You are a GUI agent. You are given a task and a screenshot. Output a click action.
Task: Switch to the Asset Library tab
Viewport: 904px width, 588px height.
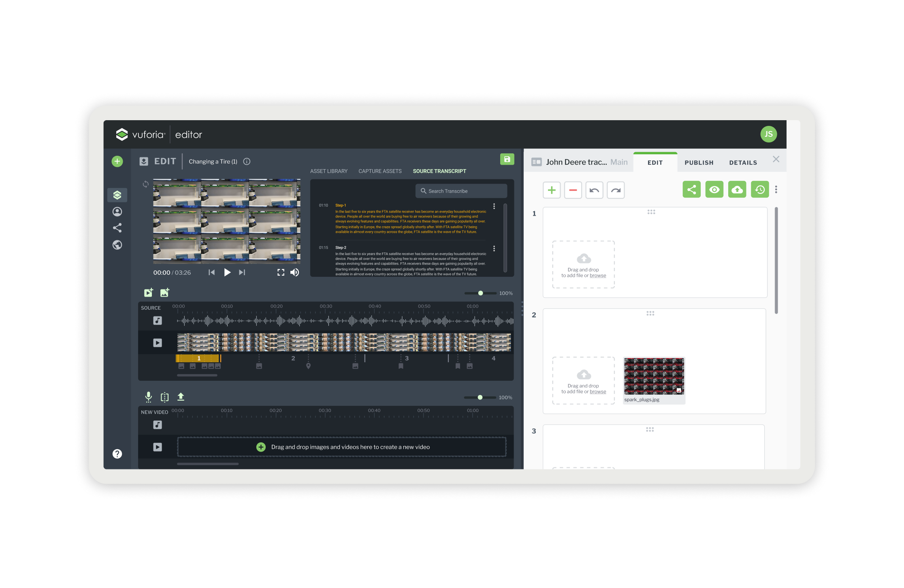(328, 171)
